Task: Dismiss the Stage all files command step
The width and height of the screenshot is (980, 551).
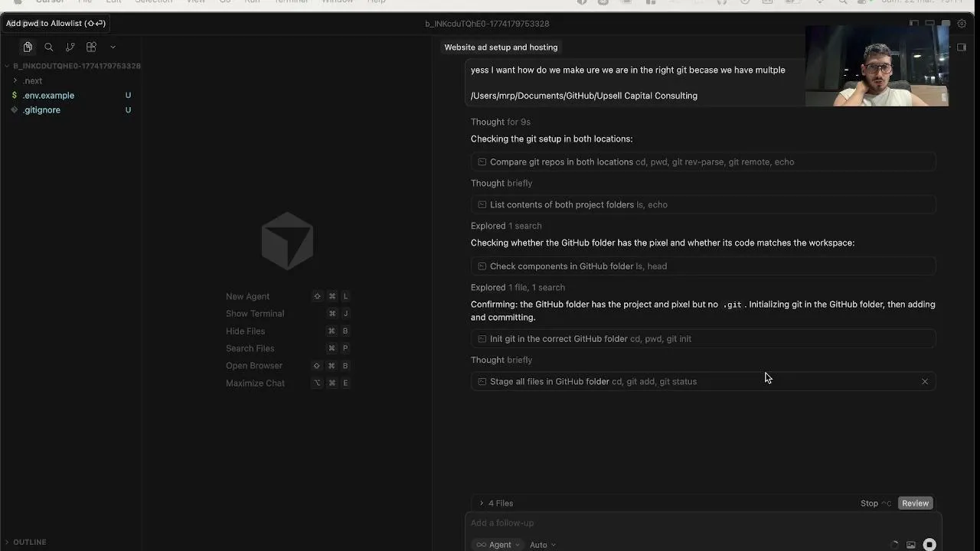Action: click(x=924, y=381)
